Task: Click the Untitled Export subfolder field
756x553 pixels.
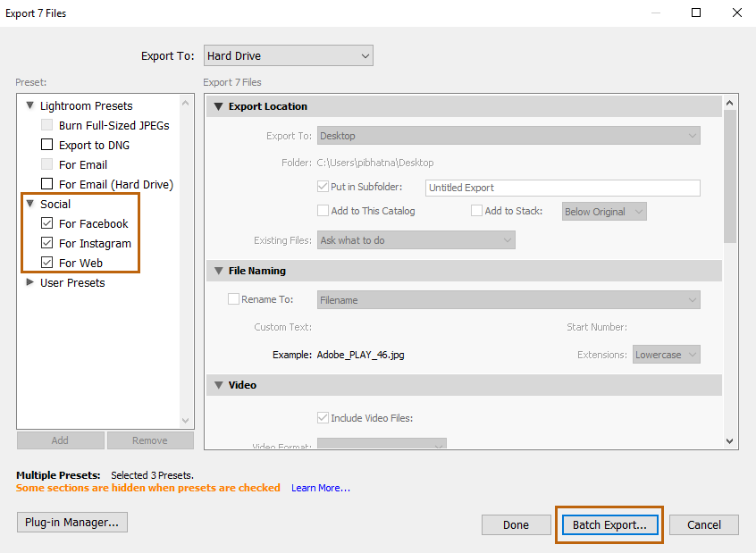Action: (x=563, y=188)
